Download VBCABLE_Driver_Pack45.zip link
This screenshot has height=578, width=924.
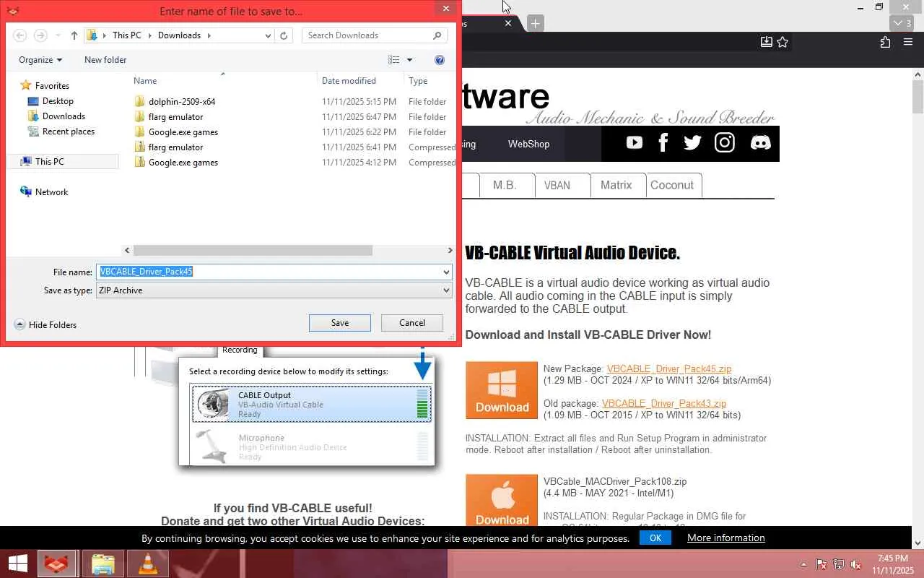click(x=669, y=368)
